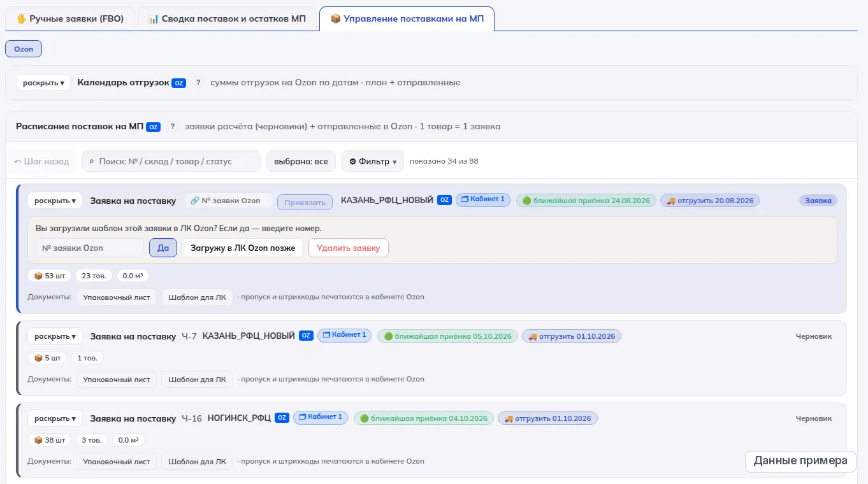Open Упаковочный лист for the Ч-7 request
Viewport: 868px width, 484px height.
point(117,379)
